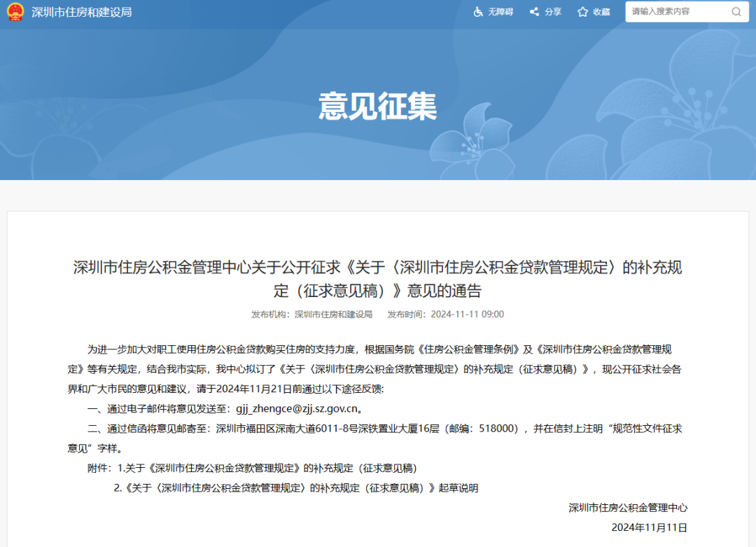Viewport: 756px width, 547px height.
Task: Click the 收藏 text label
Action: pyautogui.click(x=602, y=12)
